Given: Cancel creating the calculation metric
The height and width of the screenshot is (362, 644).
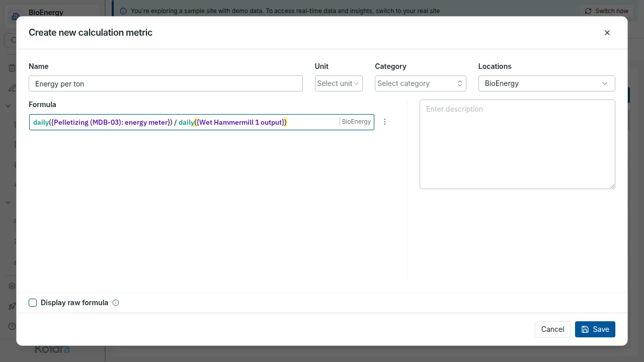Looking at the screenshot, I should pos(552,329).
